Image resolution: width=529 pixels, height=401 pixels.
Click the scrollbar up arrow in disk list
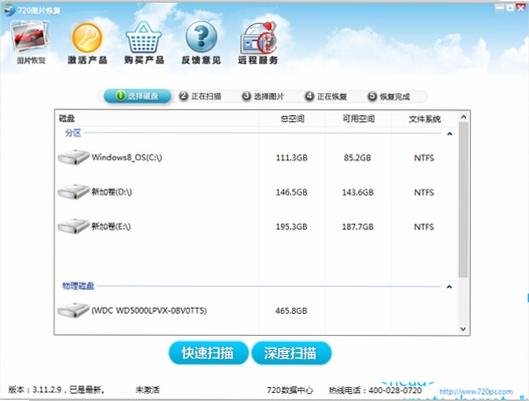click(463, 117)
